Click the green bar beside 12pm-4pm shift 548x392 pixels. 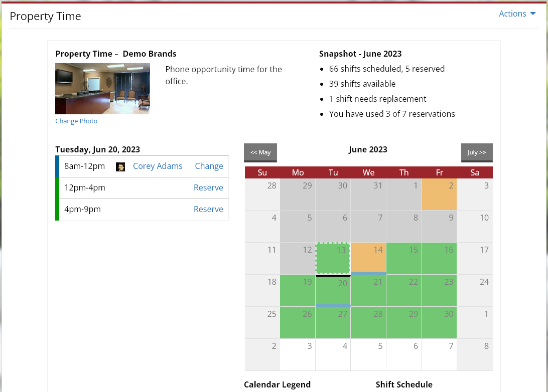[x=57, y=187]
